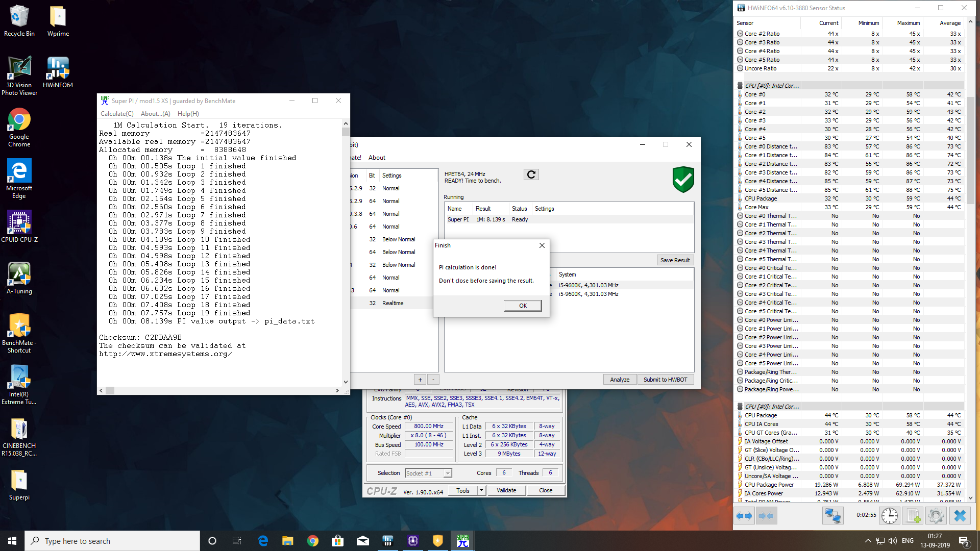Click the Windows Start button
The image size is (980, 551).
tap(12, 541)
